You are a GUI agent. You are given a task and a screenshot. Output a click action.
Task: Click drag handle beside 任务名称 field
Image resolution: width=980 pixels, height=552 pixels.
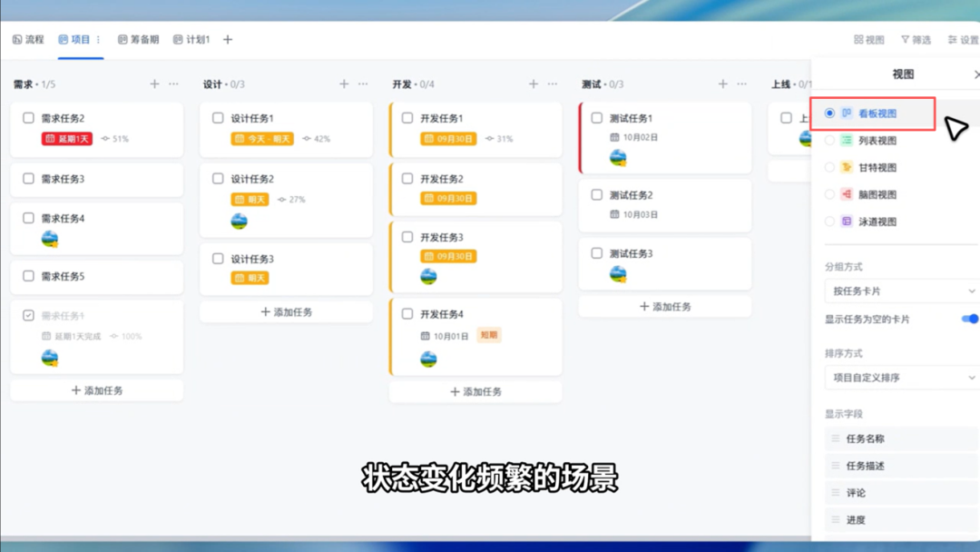835,439
